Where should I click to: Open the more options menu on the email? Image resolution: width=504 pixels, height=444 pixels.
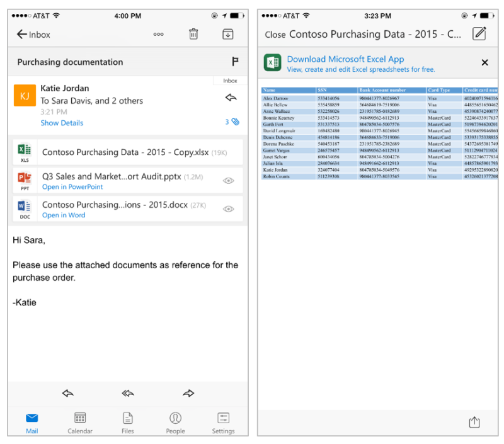pos(159,34)
